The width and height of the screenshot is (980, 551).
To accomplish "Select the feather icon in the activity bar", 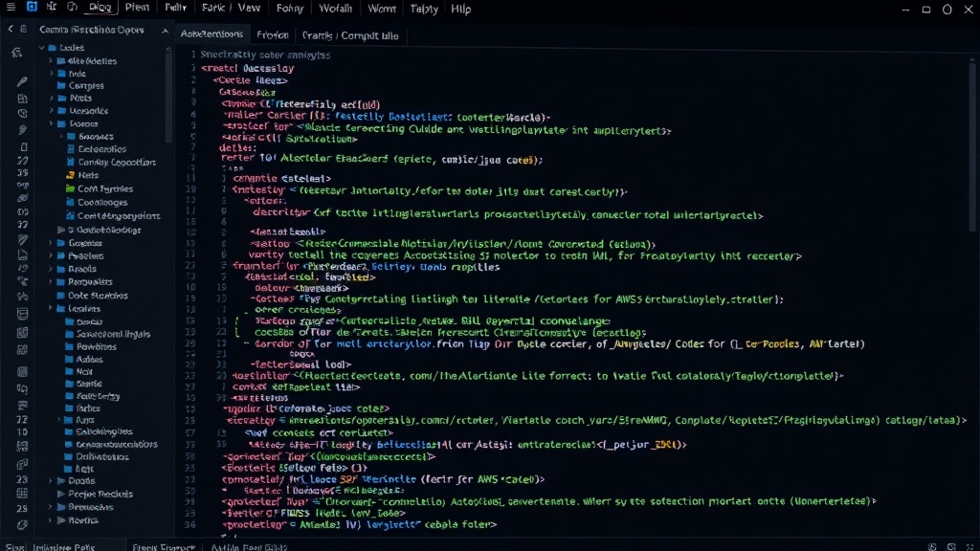I will pyautogui.click(x=22, y=129).
